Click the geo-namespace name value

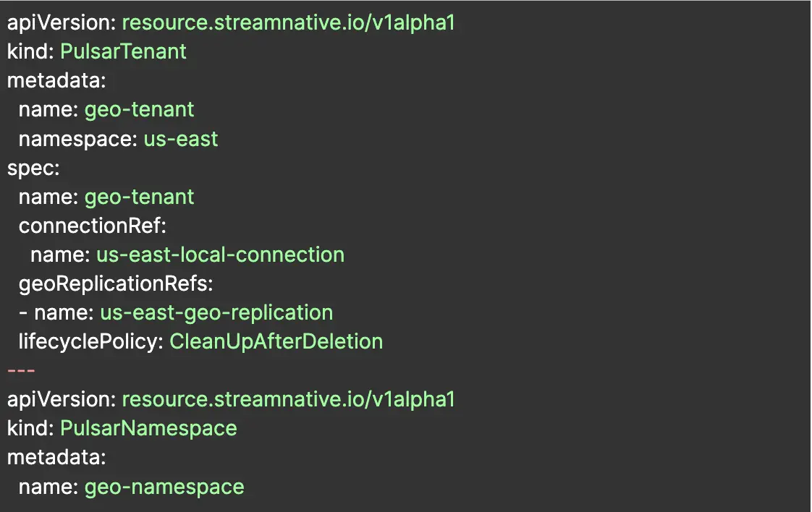point(164,487)
